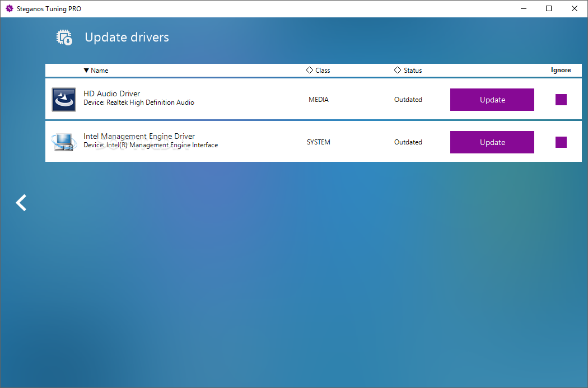Image resolution: width=588 pixels, height=388 pixels.
Task: Update the Intel Management Engine Driver
Action: point(492,142)
